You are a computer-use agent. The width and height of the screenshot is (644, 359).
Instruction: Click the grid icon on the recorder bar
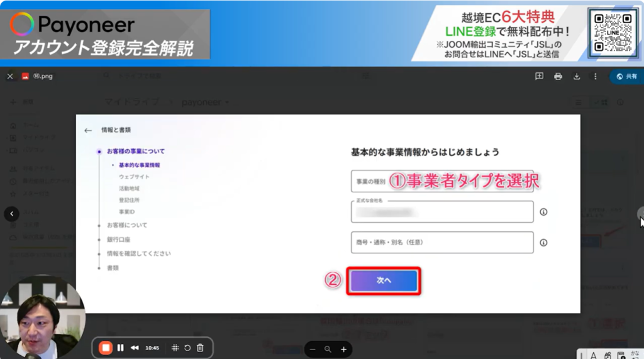(x=175, y=348)
